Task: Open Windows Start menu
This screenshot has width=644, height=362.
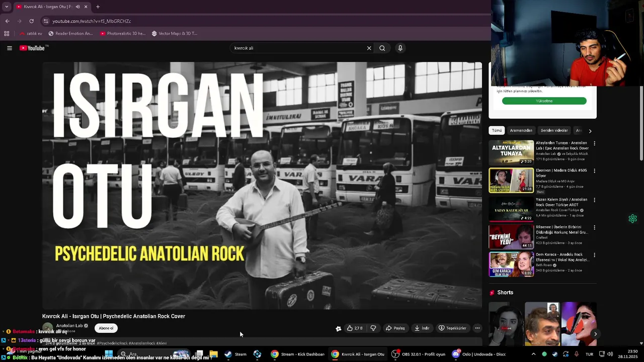Action: tap(109, 354)
